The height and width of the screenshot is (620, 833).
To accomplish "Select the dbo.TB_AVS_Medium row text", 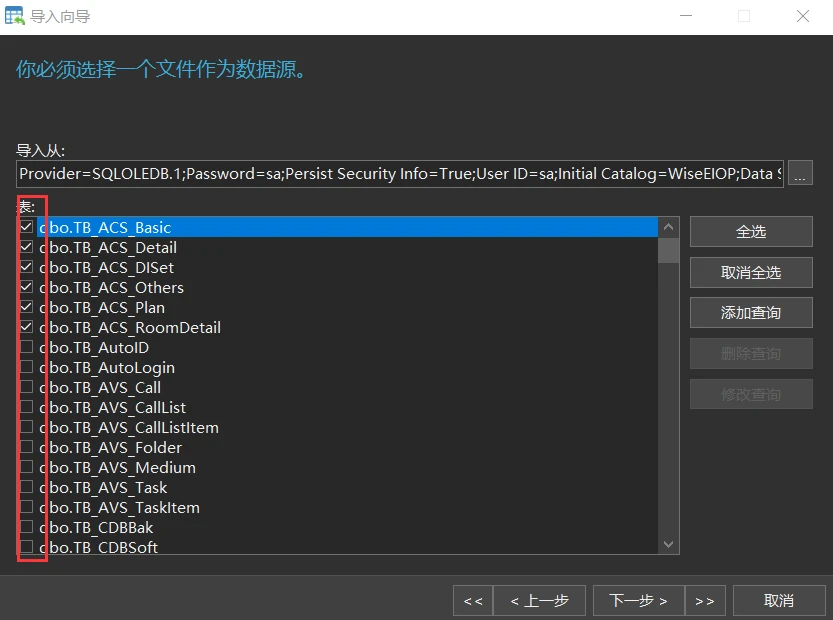I will tap(117, 468).
